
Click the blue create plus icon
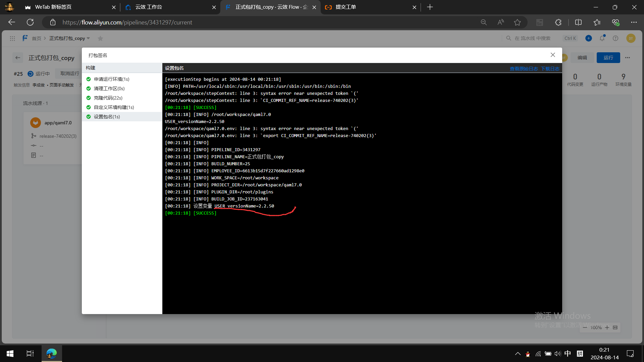point(589,38)
